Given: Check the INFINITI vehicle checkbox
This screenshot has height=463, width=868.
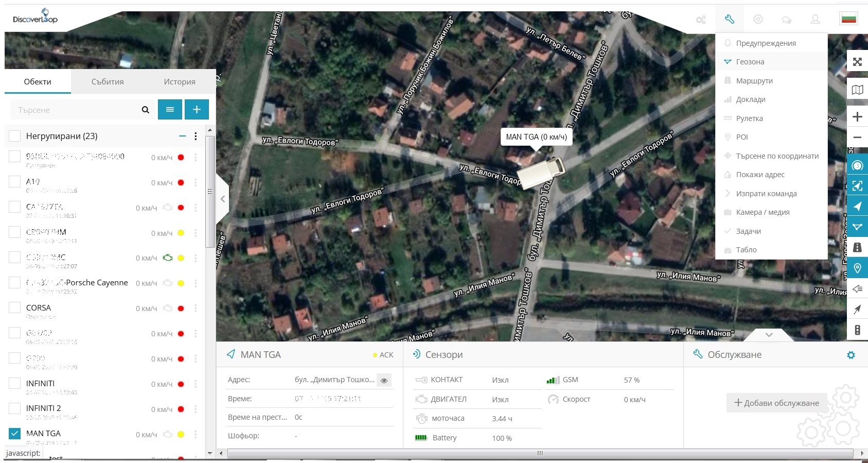Looking at the screenshot, I should coord(15,384).
